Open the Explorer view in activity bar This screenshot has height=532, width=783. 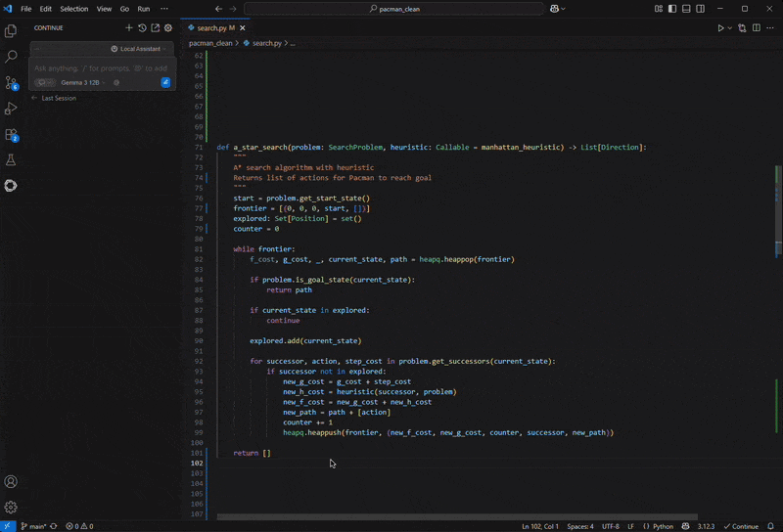click(x=11, y=31)
